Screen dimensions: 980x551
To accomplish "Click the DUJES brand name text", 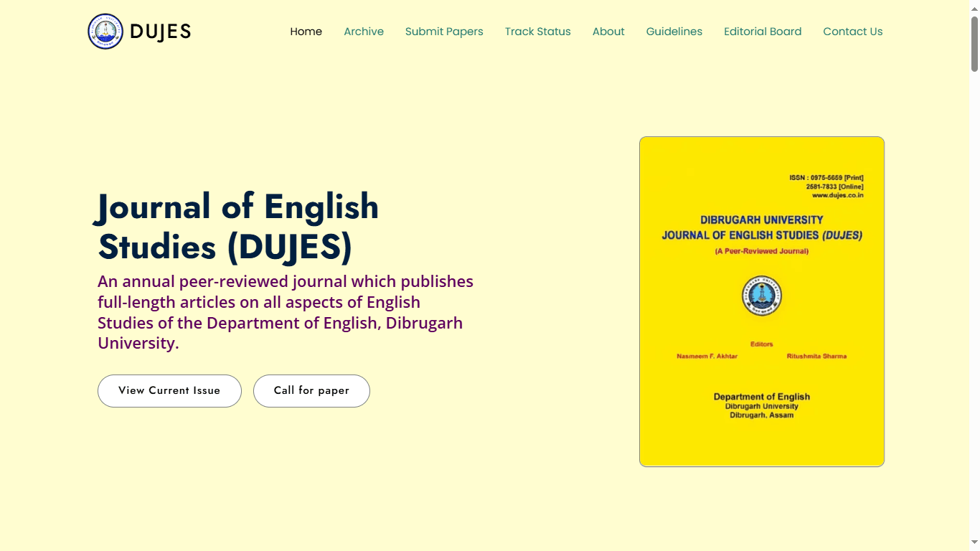I will pyautogui.click(x=161, y=32).
